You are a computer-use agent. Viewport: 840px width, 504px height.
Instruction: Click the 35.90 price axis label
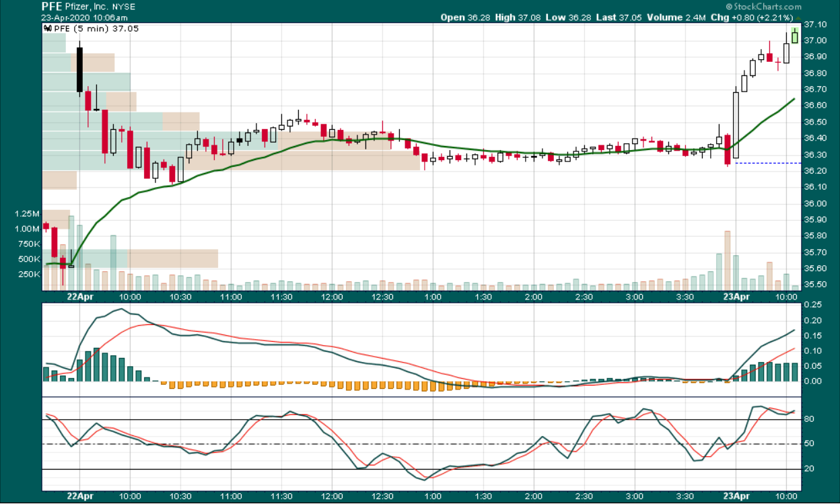click(x=815, y=220)
